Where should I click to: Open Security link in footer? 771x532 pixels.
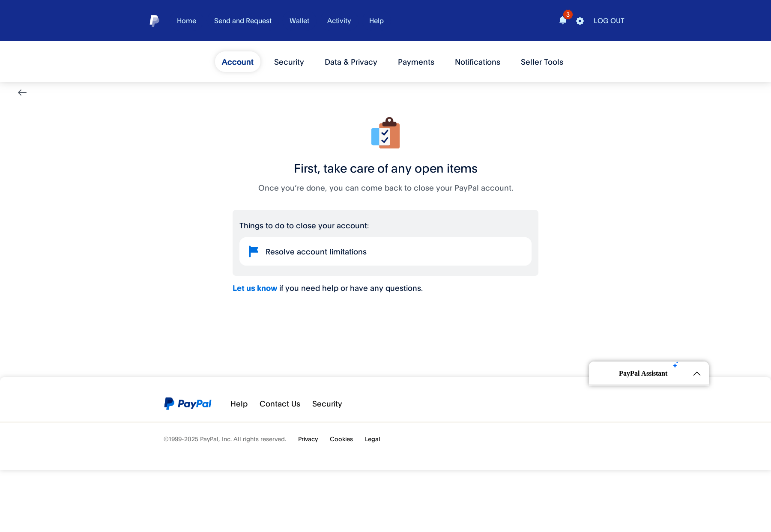(327, 404)
